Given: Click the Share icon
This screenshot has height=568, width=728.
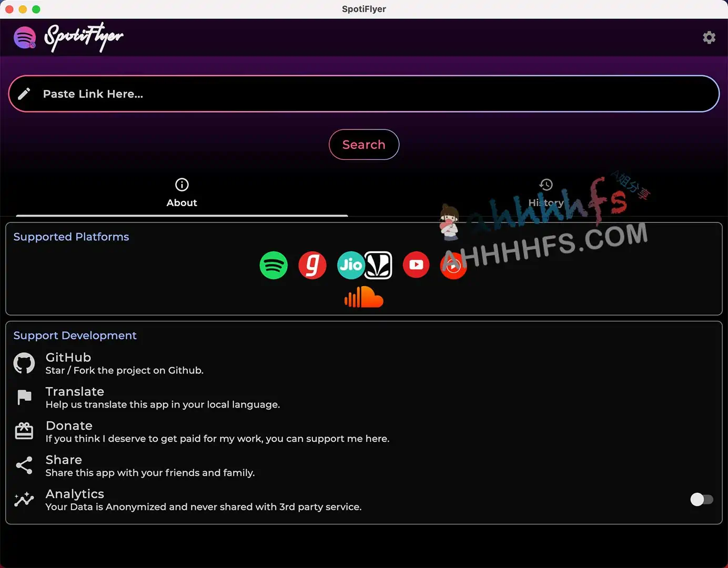Looking at the screenshot, I should click(x=24, y=465).
